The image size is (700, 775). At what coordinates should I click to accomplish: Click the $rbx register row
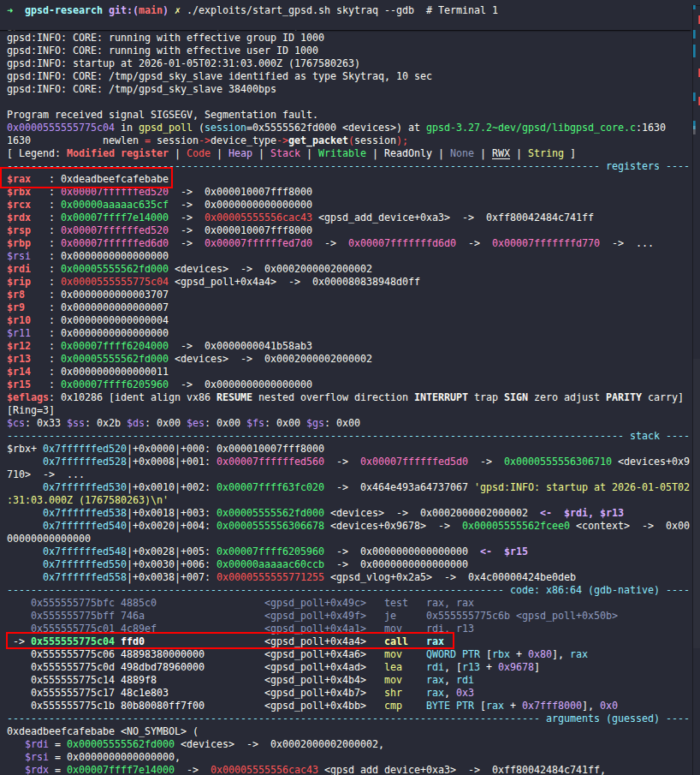coord(159,192)
